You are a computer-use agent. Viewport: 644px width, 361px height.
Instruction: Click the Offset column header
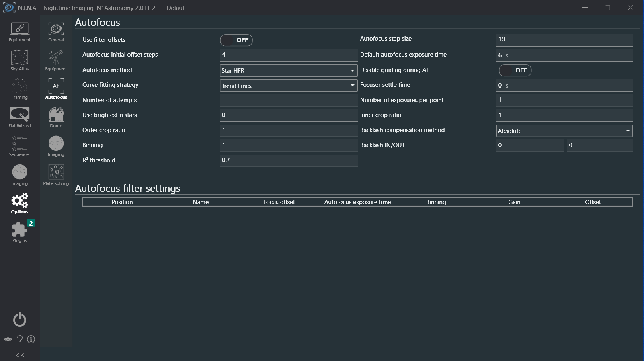tap(593, 202)
